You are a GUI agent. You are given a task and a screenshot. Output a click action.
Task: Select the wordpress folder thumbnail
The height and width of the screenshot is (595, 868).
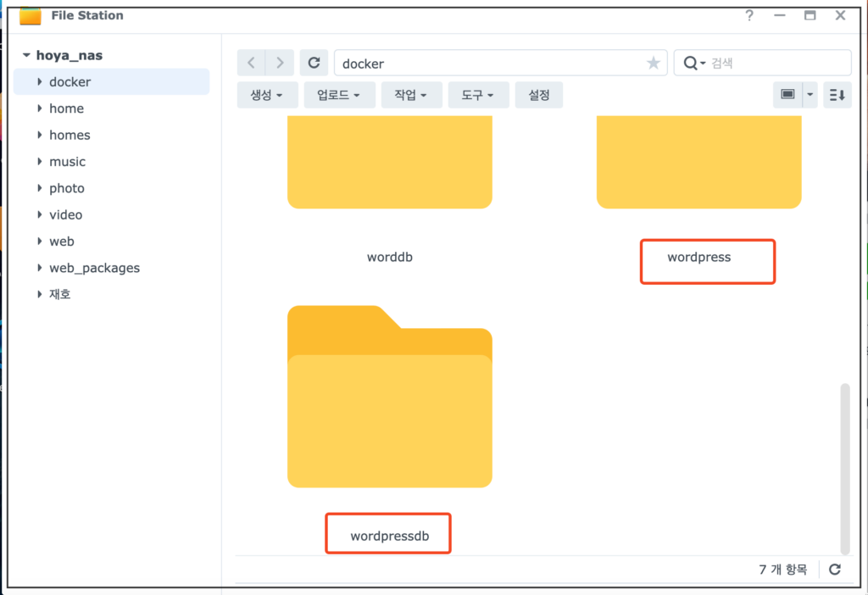(698, 162)
